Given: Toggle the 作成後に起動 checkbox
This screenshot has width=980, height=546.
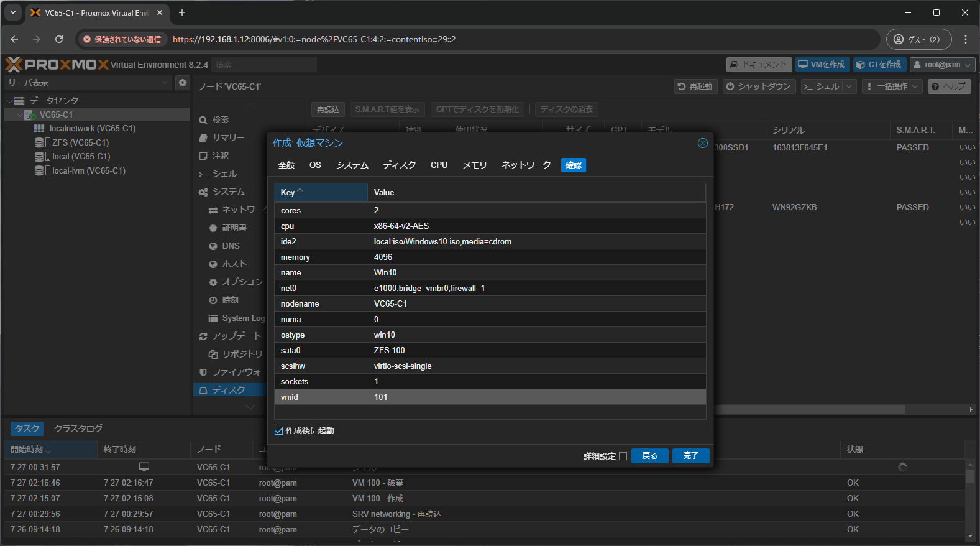Looking at the screenshot, I should coord(278,430).
